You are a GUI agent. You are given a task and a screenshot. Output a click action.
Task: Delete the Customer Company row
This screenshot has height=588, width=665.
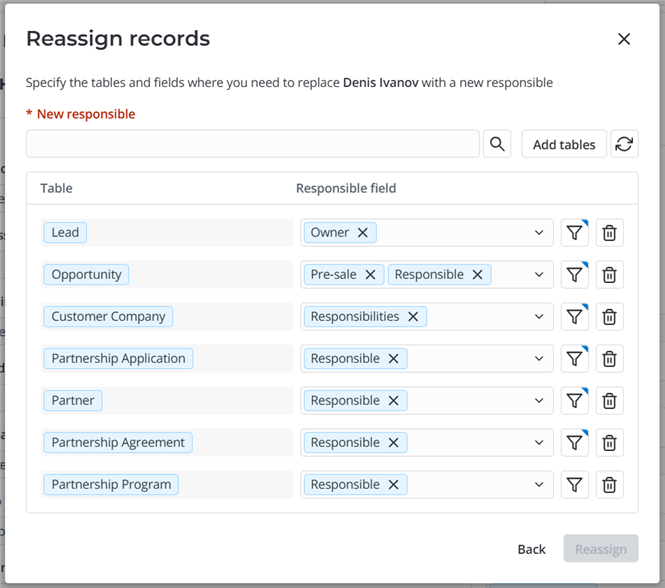click(609, 317)
